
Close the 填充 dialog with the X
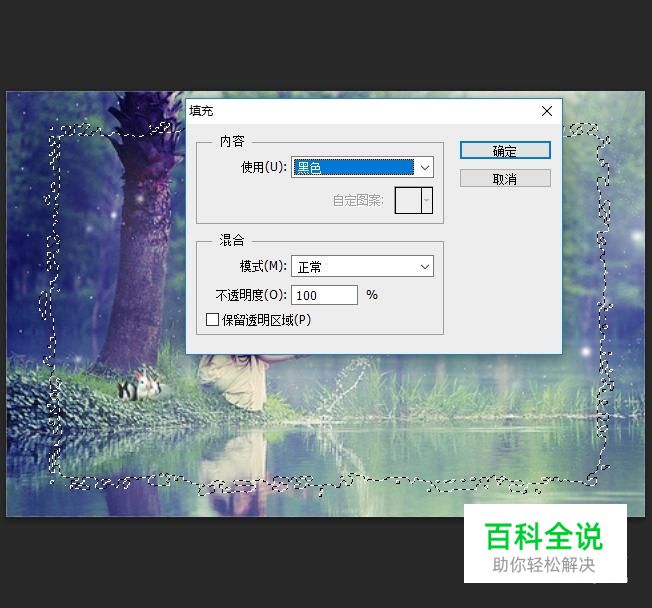click(x=547, y=111)
